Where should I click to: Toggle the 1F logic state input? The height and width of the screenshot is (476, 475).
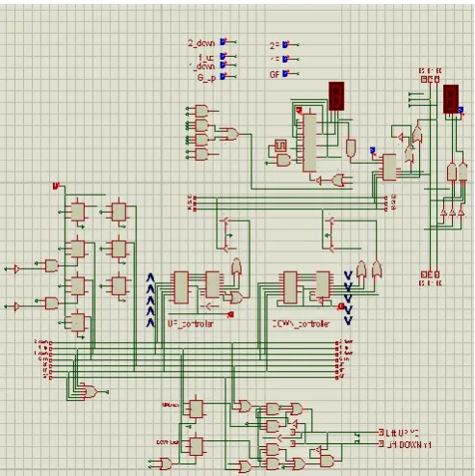coord(285,59)
